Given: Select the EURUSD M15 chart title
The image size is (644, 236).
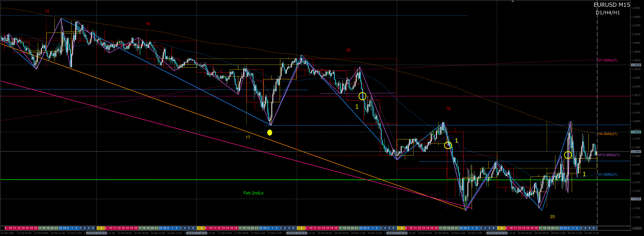Looking at the screenshot, I should pyautogui.click(x=612, y=5).
